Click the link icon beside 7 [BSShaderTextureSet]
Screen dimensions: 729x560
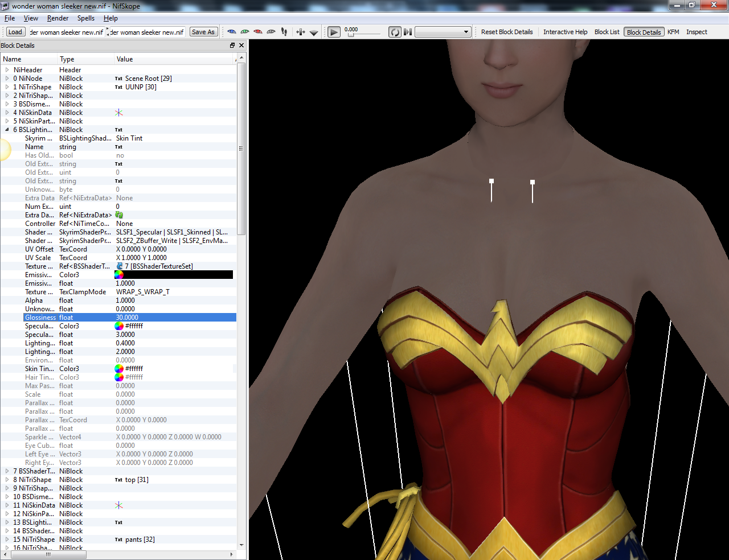pyautogui.click(x=120, y=266)
